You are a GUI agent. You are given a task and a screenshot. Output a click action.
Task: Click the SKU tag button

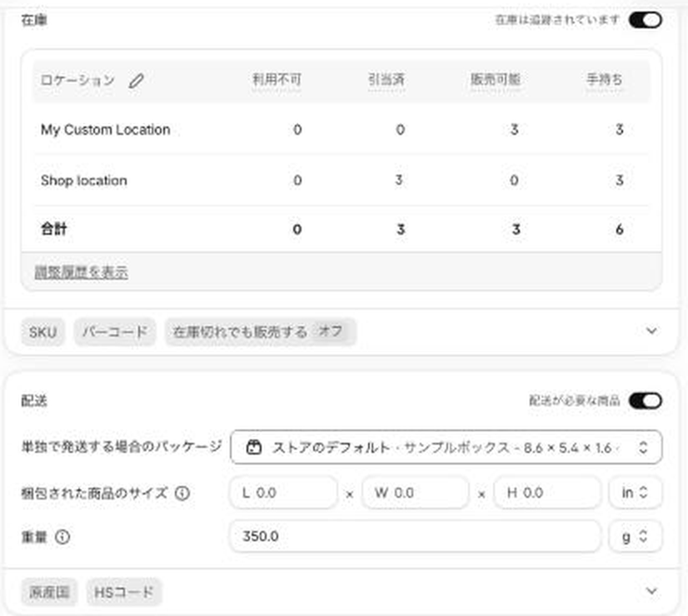43,332
